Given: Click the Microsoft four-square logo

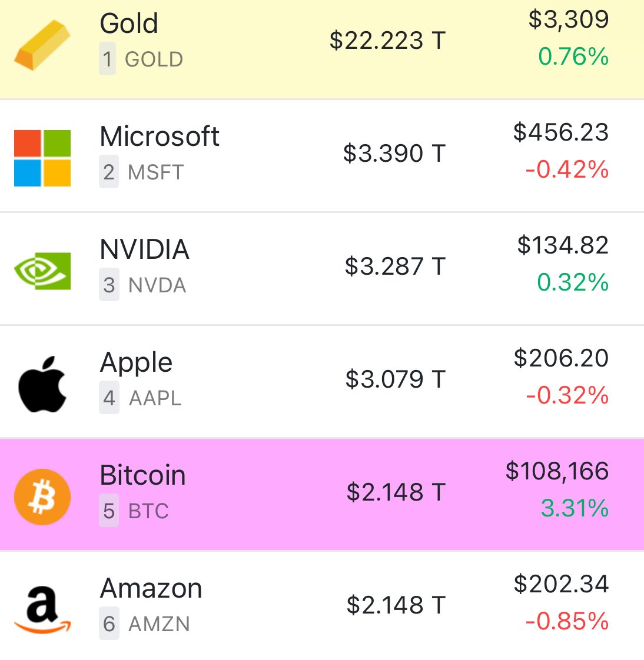Looking at the screenshot, I should 42,158.
